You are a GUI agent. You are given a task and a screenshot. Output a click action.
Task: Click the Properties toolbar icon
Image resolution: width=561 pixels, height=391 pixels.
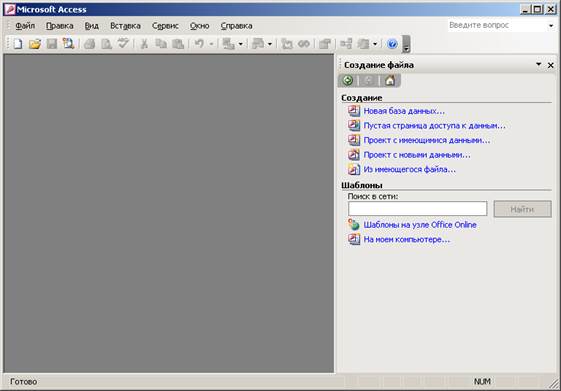(x=325, y=44)
